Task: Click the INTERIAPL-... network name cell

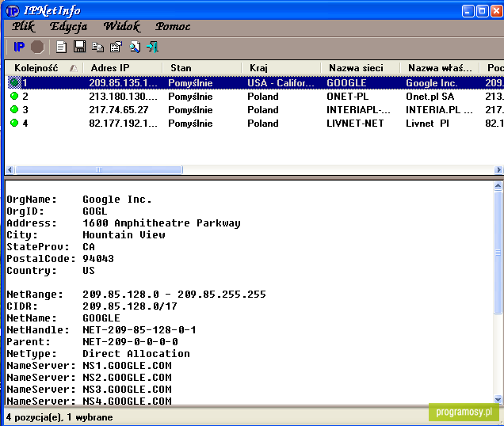Action: pyautogui.click(x=358, y=110)
